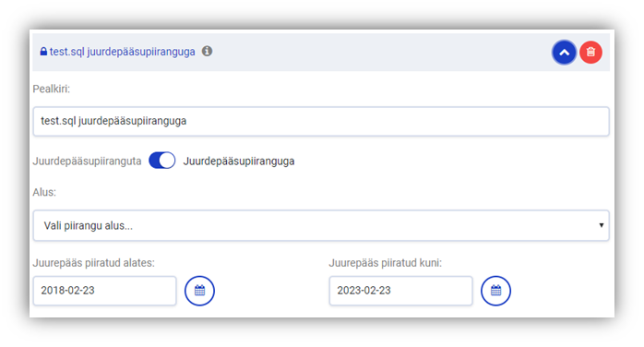Image resolution: width=644 pixels, height=347 pixels.
Task: Click empty header bar area of panel
Action: pos(370,53)
